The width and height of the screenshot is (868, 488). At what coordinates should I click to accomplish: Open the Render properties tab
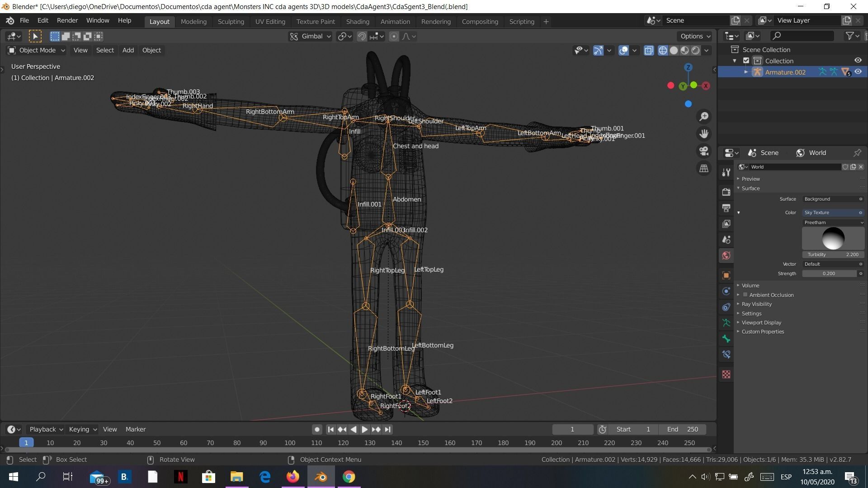point(726,192)
